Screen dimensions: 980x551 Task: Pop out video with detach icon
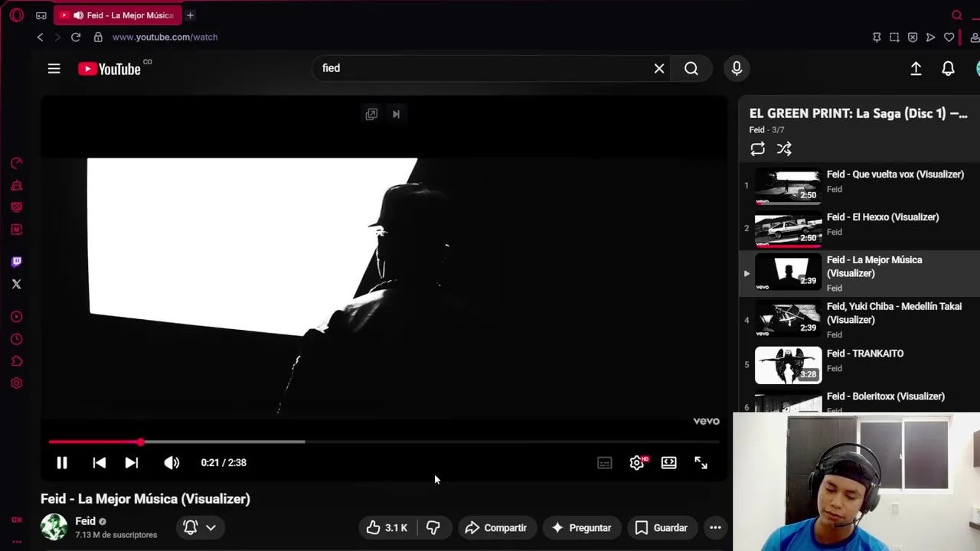[x=371, y=114]
